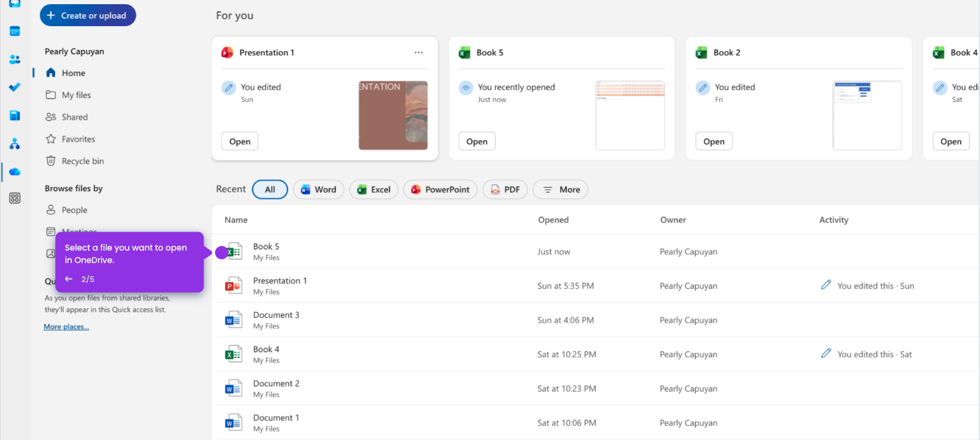Click the recently opened eye icon on Book 5 card
Viewport: 980px width, 440px height.
(466, 88)
